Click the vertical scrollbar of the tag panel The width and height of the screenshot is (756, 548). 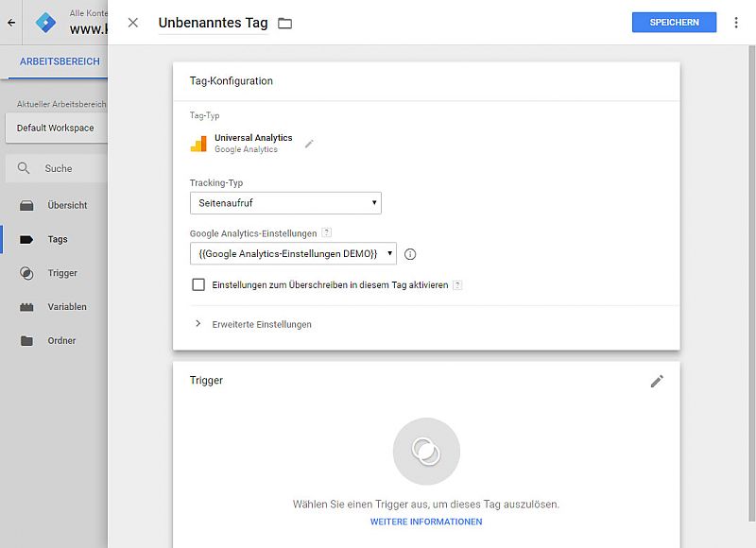click(751, 283)
